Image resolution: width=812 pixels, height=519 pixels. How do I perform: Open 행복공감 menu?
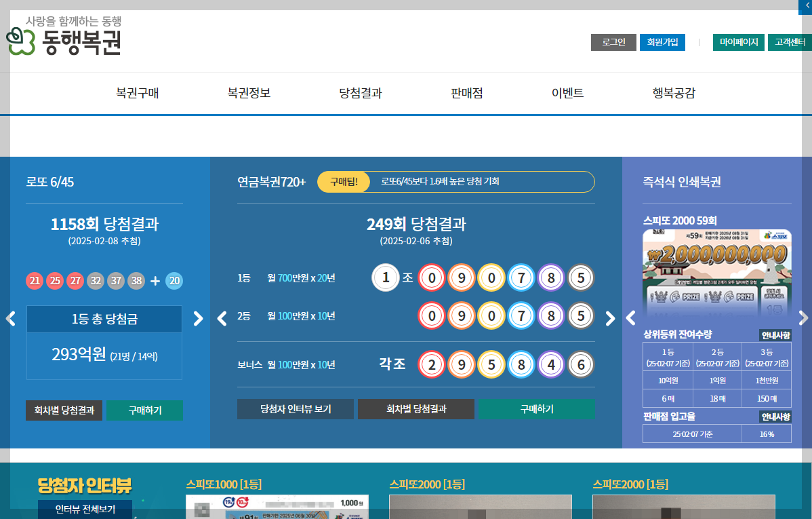point(674,93)
